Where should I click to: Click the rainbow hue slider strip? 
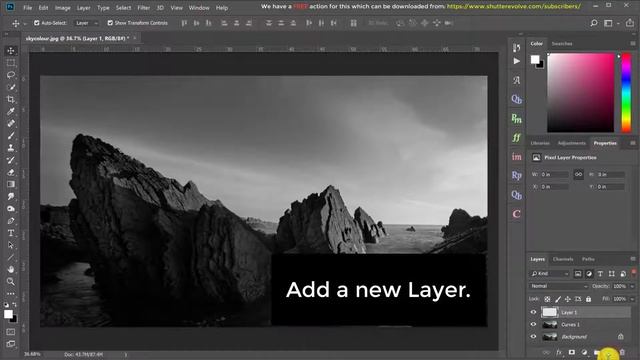click(626, 93)
